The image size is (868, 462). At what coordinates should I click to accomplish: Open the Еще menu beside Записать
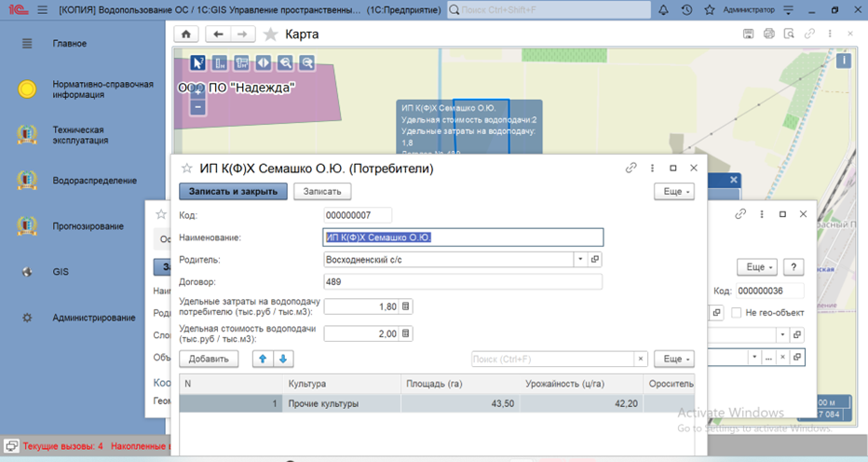click(x=674, y=192)
